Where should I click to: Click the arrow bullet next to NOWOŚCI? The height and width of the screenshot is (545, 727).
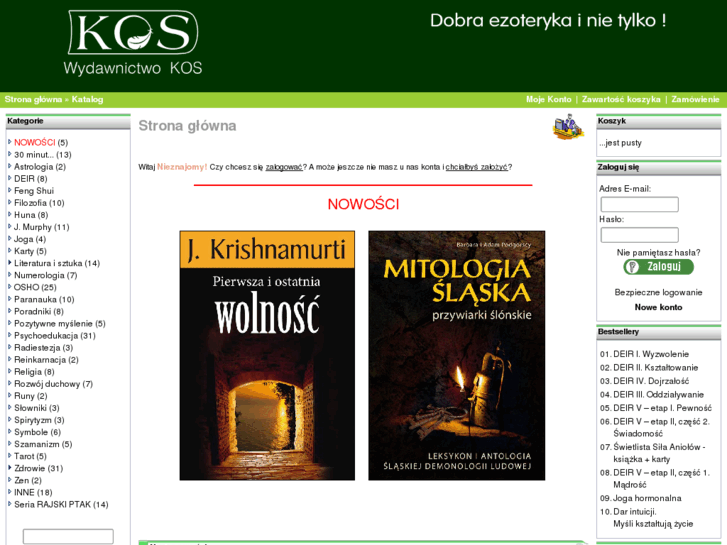[10, 142]
